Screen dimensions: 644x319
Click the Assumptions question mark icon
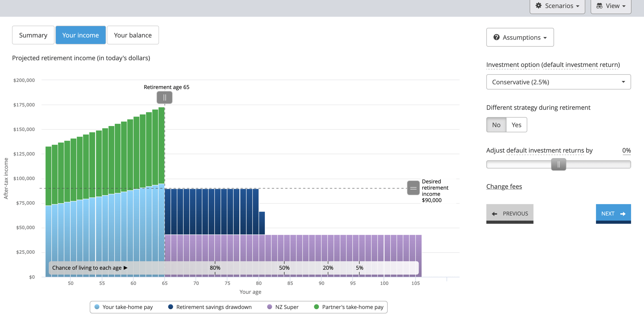pos(496,37)
